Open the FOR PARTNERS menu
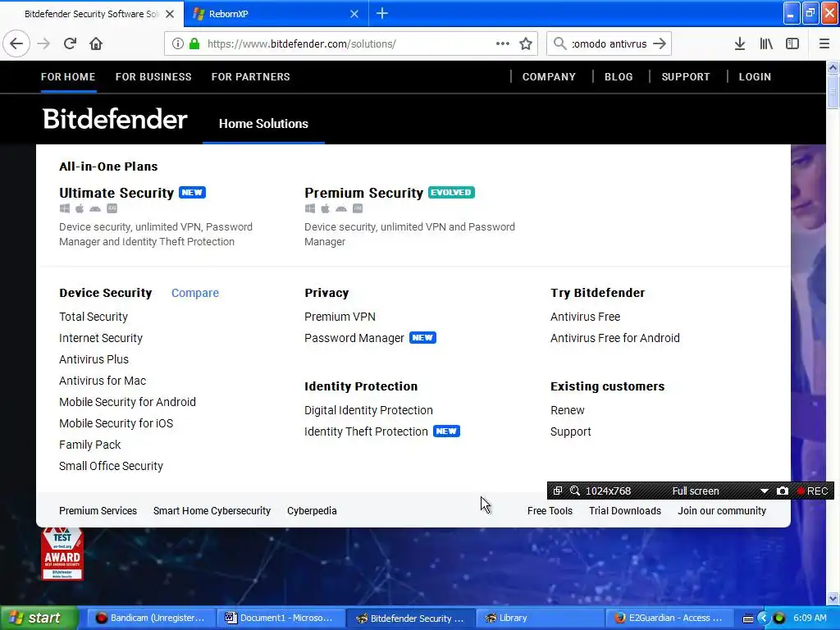 pos(251,76)
